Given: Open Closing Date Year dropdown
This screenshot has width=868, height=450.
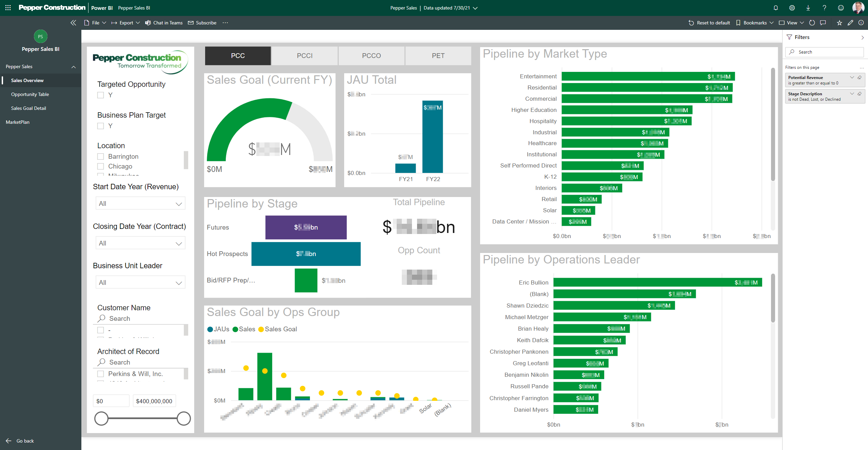Looking at the screenshot, I should coord(140,243).
